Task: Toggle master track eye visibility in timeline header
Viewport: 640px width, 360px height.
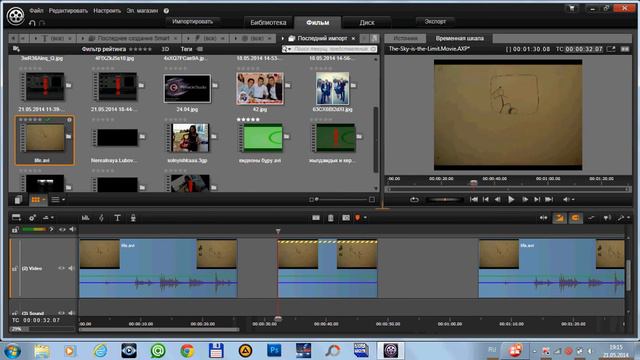Action: point(62,229)
